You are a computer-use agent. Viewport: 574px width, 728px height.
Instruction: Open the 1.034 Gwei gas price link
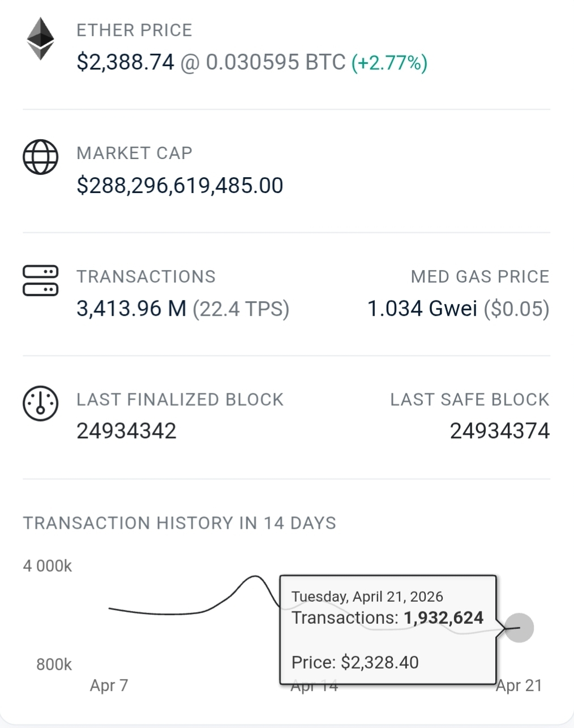click(422, 309)
